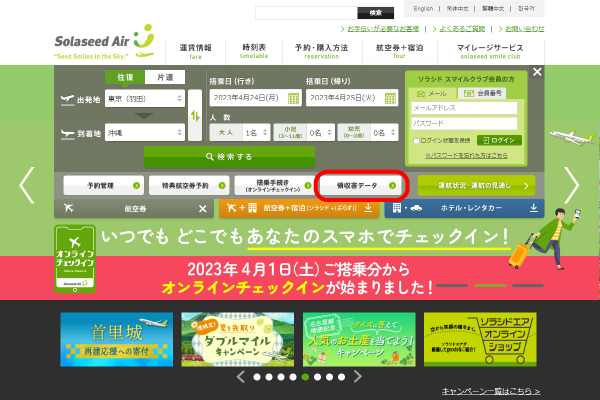Open 特典航空券予約 button
600x400 pixels.
[189, 186]
